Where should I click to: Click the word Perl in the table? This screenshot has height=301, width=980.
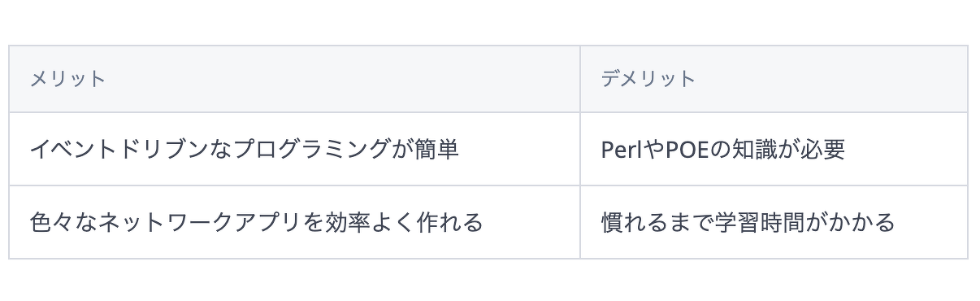621,150
